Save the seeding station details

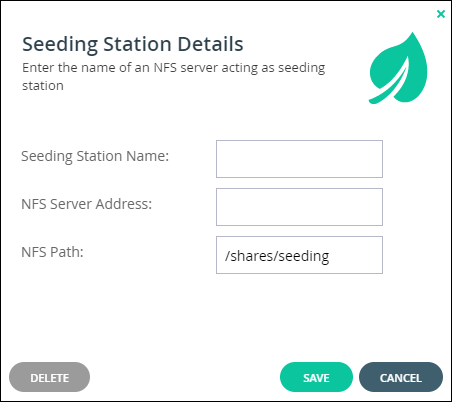click(x=316, y=377)
